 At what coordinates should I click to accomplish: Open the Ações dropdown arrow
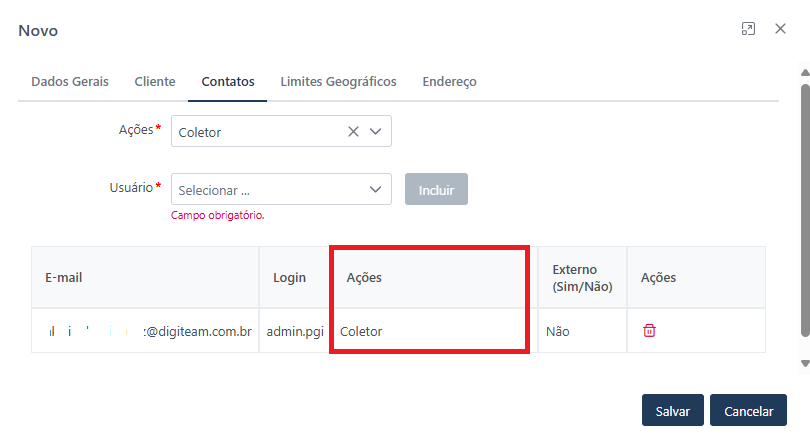[376, 132]
